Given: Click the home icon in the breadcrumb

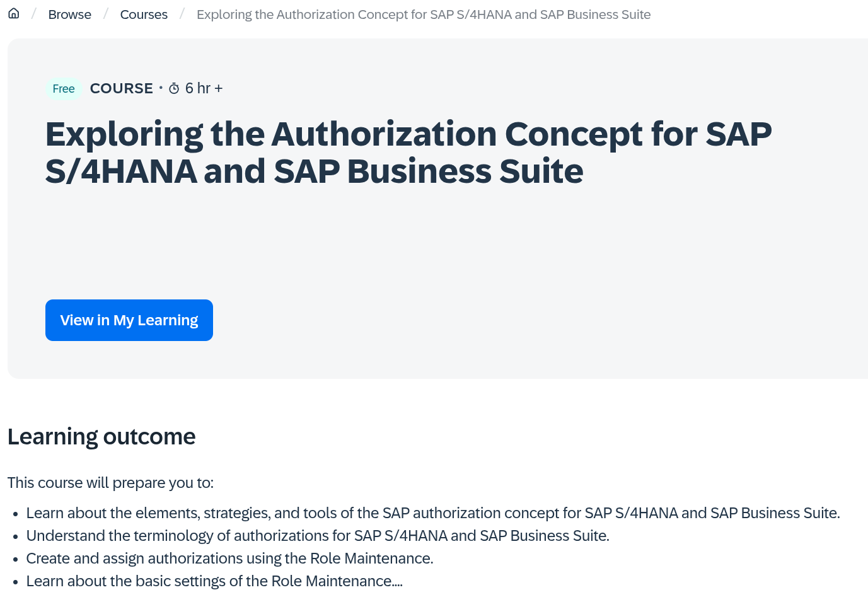Looking at the screenshot, I should pos(14,13).
